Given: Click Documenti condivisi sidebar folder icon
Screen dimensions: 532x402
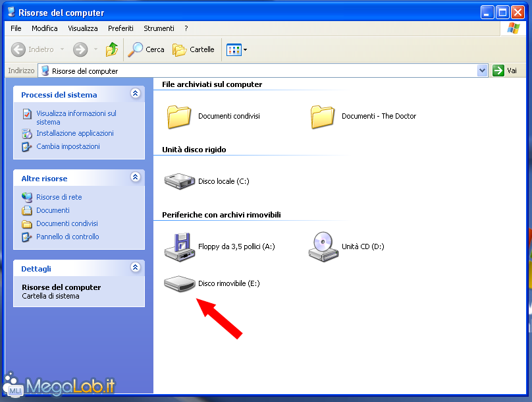Looking at the screenshot, I should pyautogui.click(x=27, y=224).
